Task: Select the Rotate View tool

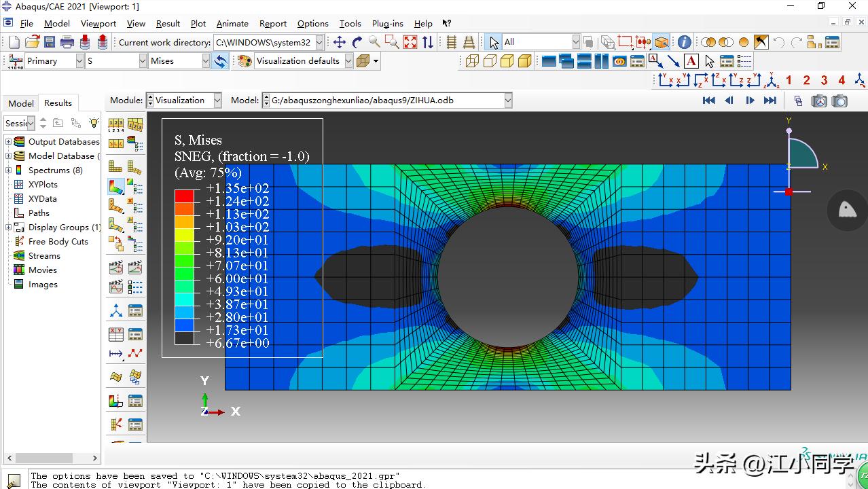Action: [x=357, y=42]
